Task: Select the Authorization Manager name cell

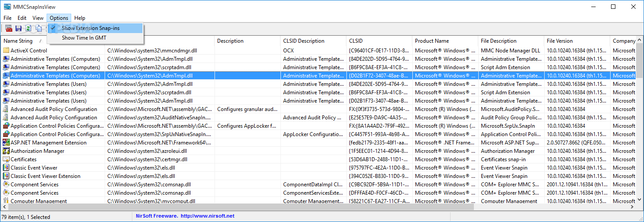Action: 37,151
